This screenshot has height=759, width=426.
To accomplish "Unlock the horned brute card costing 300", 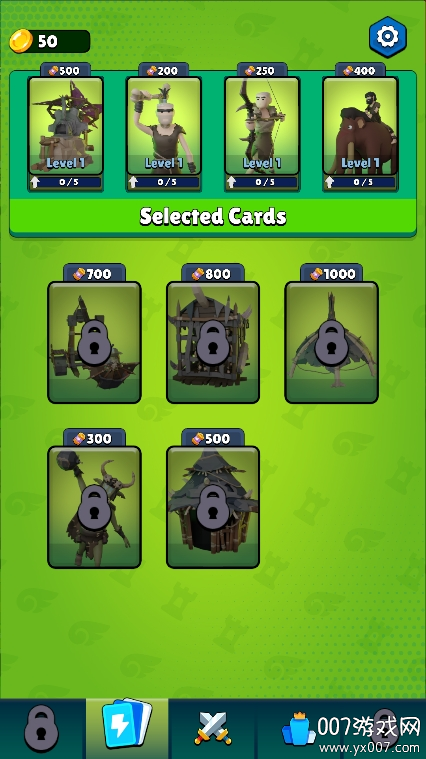I will 94,507.
